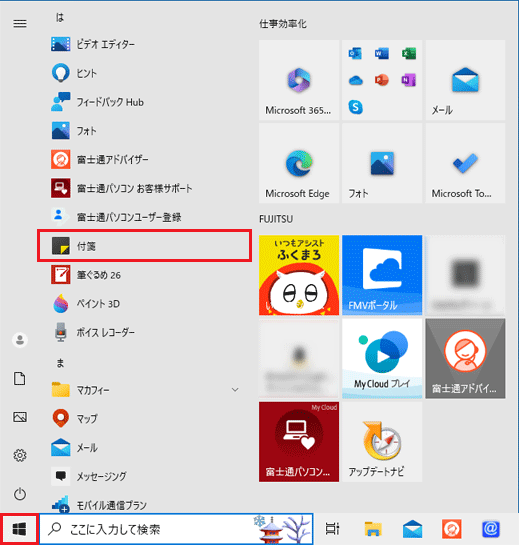Click the ま letter group header
Screen dimensions: 519x545
tap(60, 363)
